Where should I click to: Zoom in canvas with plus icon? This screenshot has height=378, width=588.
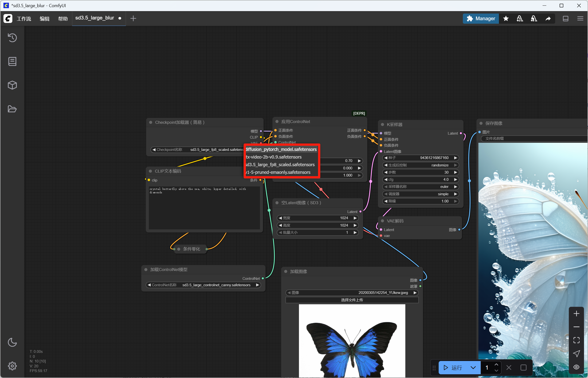tap(576, 314)
